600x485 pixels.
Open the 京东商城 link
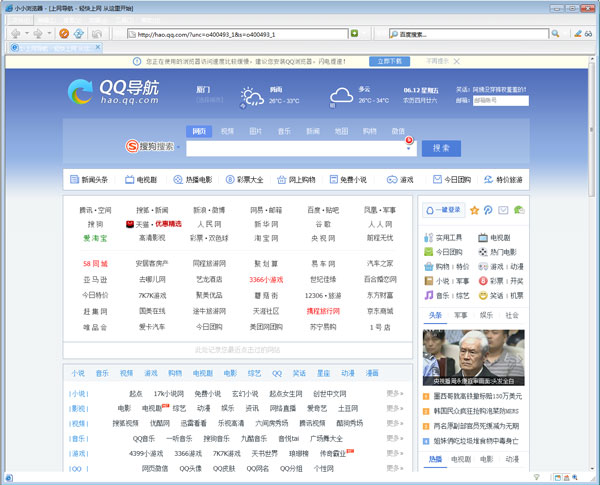point(380,311)
